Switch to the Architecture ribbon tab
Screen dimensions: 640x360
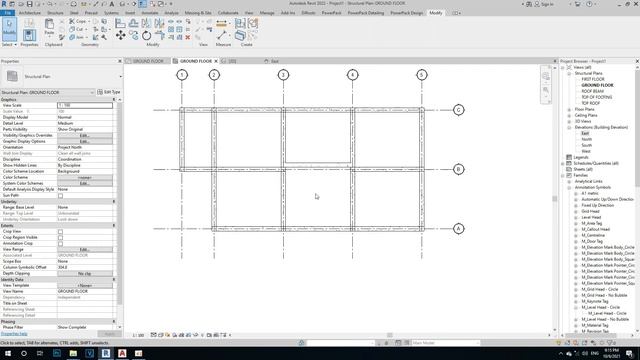(30, 13)
